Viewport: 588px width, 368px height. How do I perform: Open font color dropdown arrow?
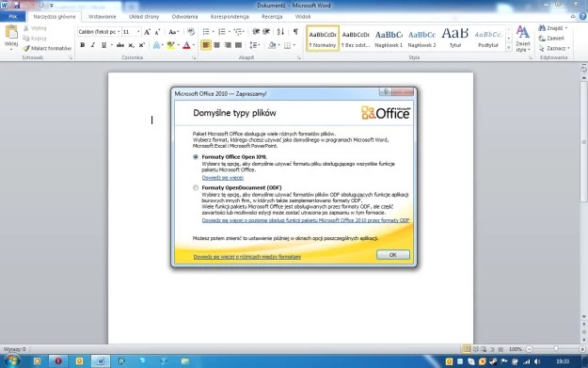[x=194, y=45]
